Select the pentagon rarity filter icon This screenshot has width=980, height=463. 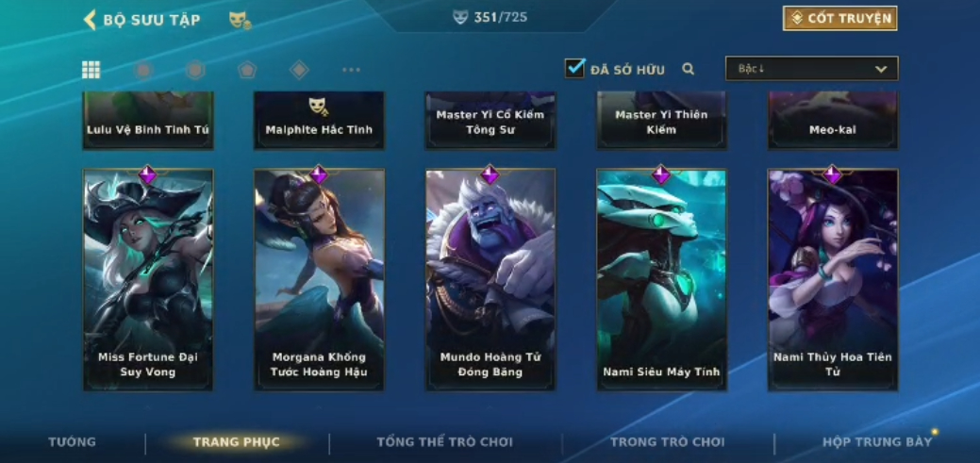[247, 70]
